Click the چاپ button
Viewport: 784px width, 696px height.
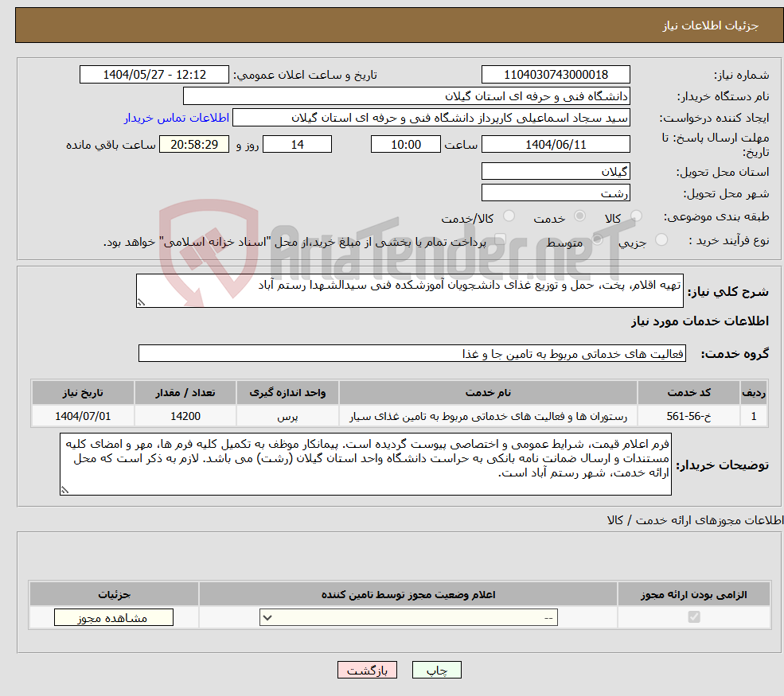click(437, 669)
